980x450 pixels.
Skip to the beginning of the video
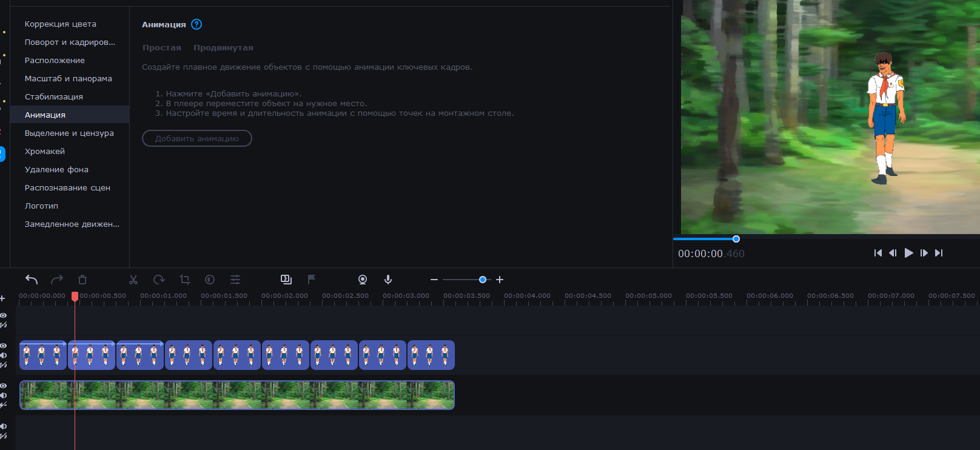878,253
